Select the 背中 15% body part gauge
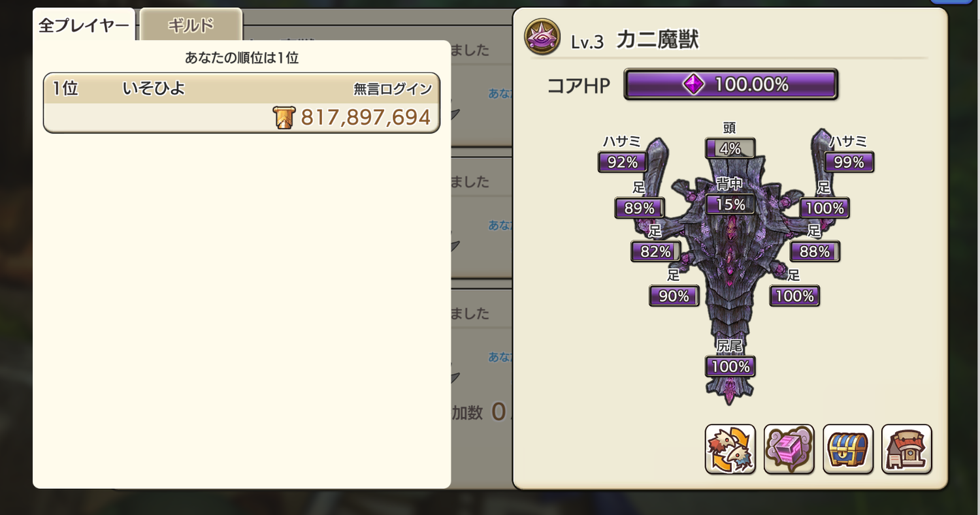The image size is (980, 515). pyautogui.click(x=730, y=204)
